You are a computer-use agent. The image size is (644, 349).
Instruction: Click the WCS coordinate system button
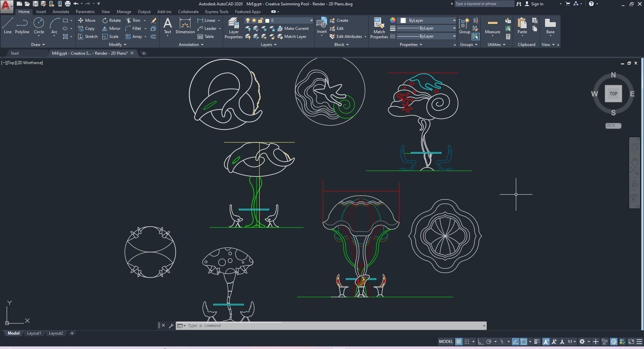613,126
